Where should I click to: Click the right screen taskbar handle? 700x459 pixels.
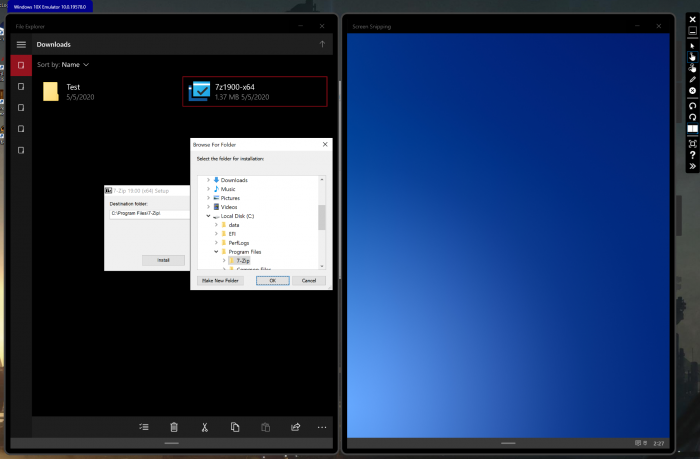[508, 443]
